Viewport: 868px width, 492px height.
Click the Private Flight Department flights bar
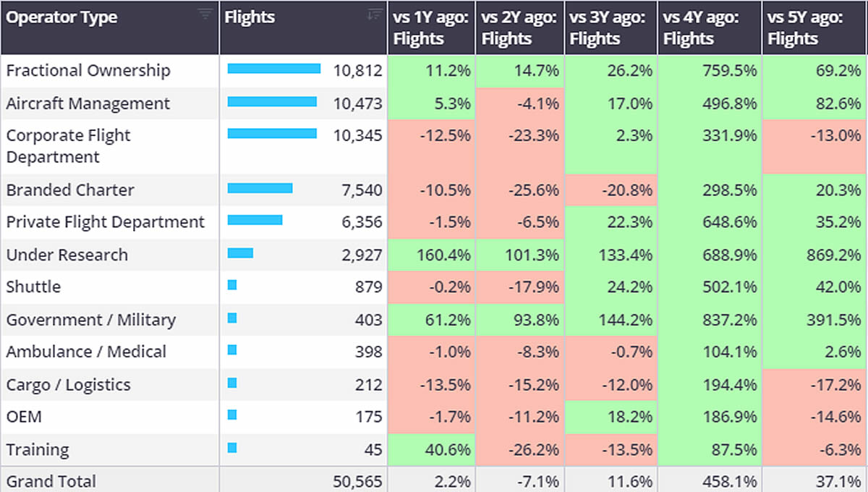[255, 221]
